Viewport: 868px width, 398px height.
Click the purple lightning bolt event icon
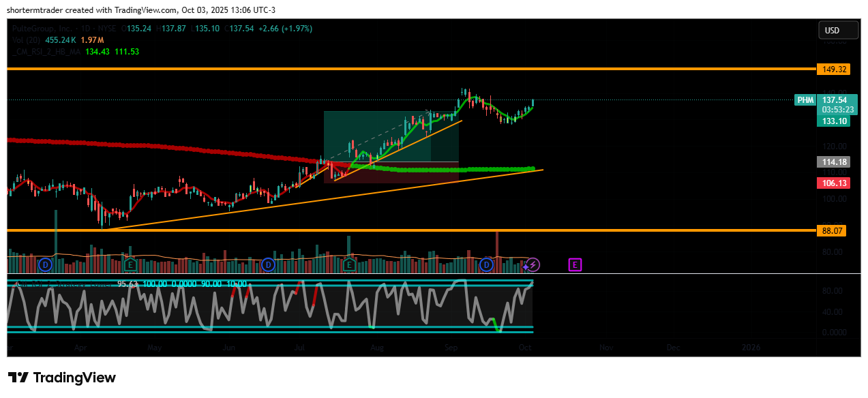click(533, 264)
